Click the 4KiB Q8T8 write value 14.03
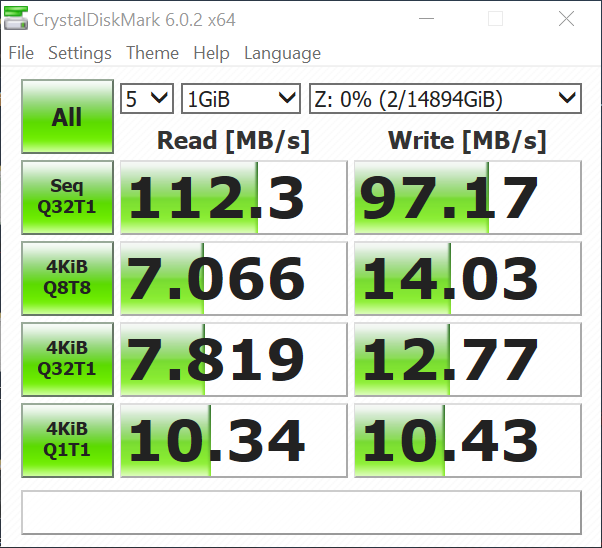 468,278
